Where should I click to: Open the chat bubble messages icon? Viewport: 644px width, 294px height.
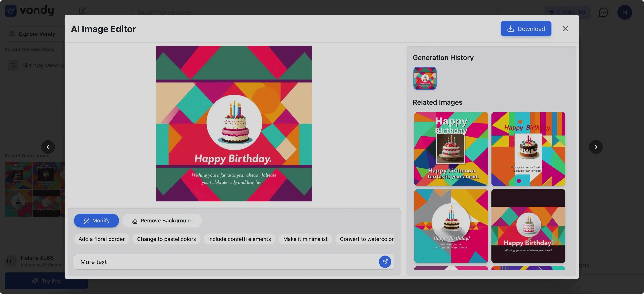pyautogui.click(x=603, y=13)
